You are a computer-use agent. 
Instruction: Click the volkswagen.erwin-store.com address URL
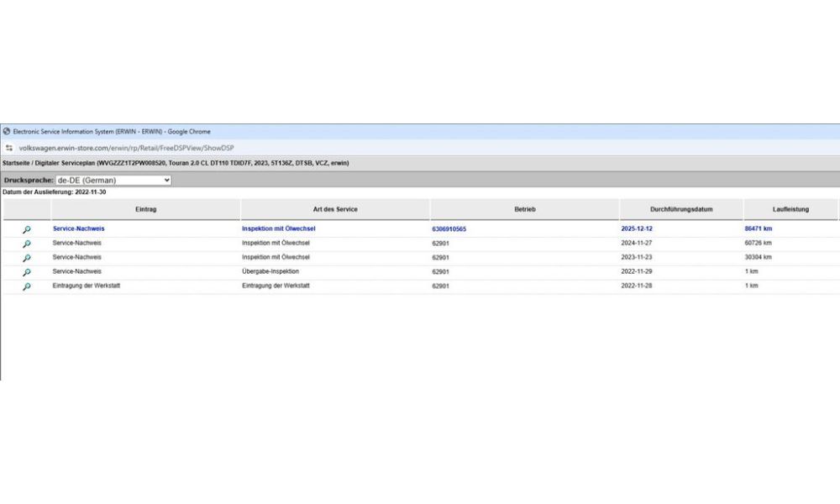(127, 148)
